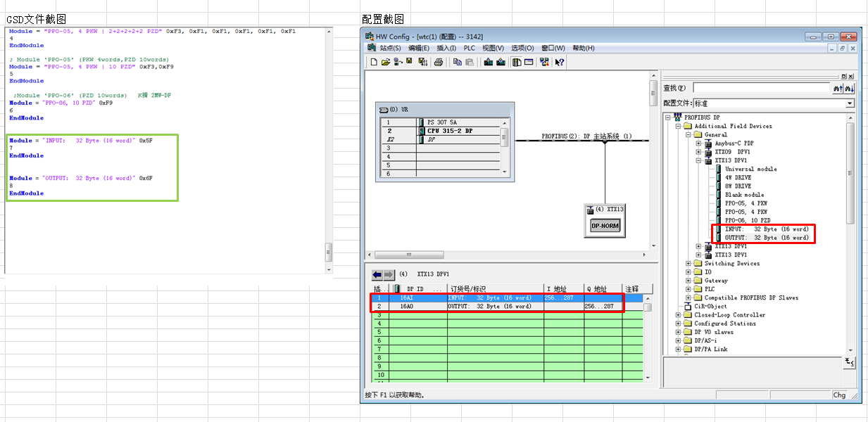
Task: Expand the Anybus-C PDP node
Action: pos(698,143)
